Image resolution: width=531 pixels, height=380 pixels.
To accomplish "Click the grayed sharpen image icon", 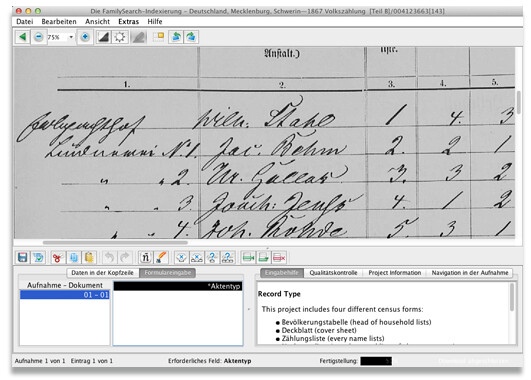I will pos(139,37).
